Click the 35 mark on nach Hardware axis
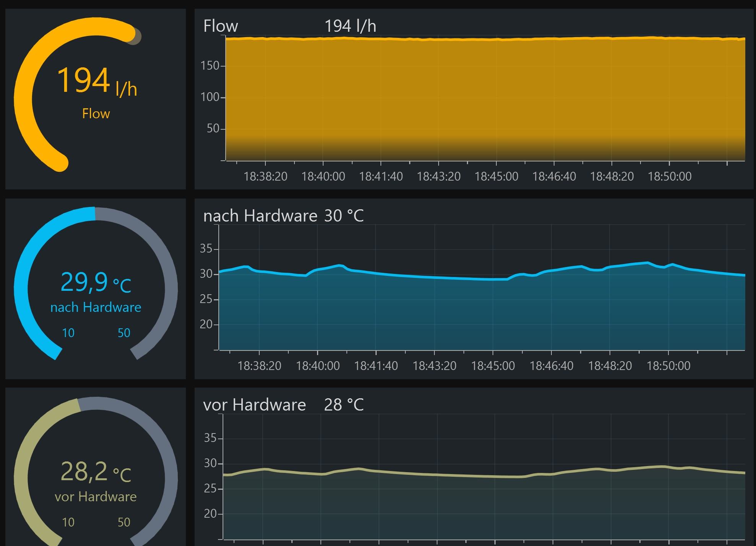756x546 pixels. coord(206,249)
